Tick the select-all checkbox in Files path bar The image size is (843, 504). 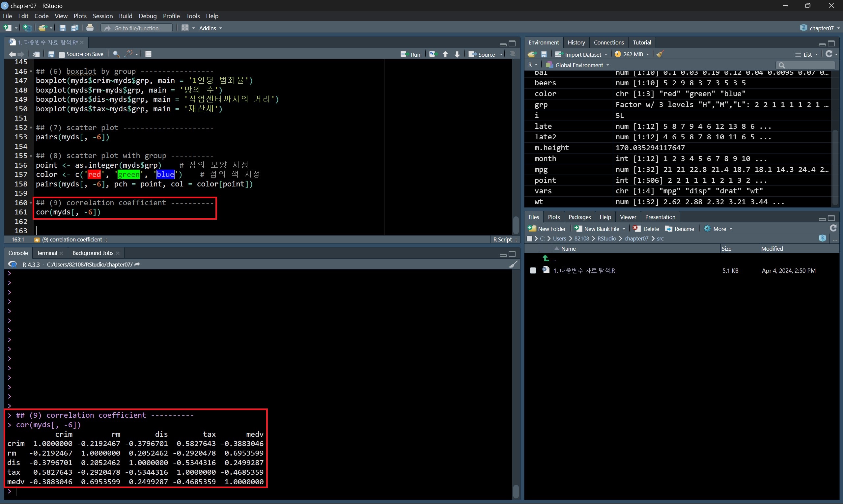tap(529, 239)
